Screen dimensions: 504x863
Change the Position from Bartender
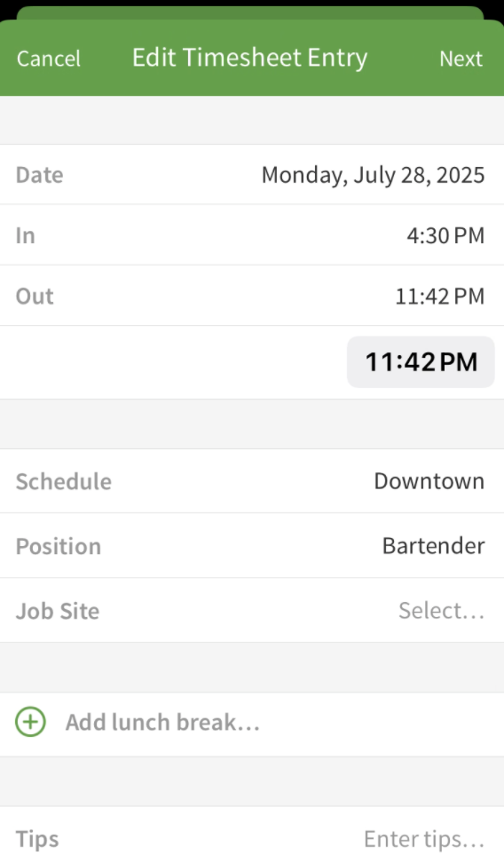point(252,545)
